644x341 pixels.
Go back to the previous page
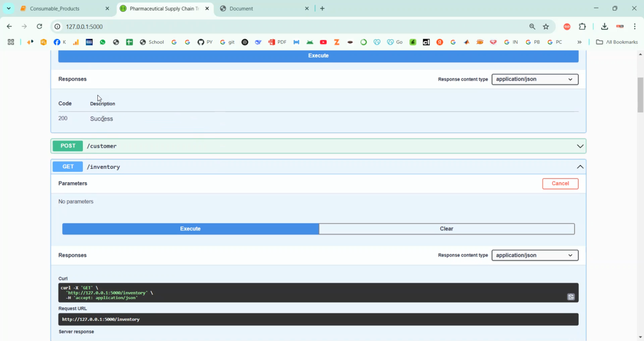pos(9,27)
